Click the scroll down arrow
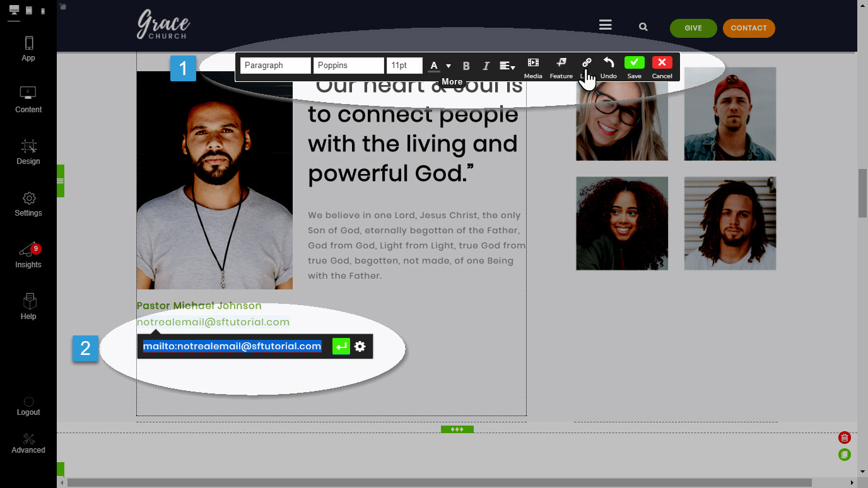This screenshot has height=488, width=868. coord(862,471)
